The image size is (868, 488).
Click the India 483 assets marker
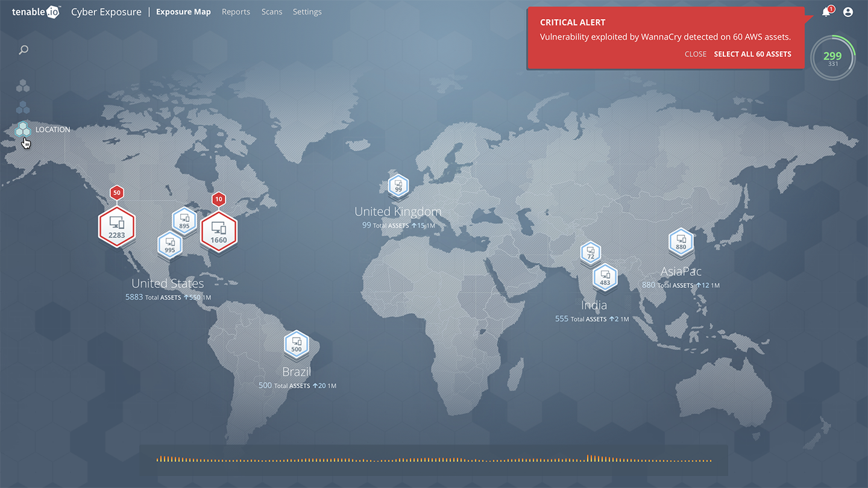pyautogui.click(x=605, y=278)
